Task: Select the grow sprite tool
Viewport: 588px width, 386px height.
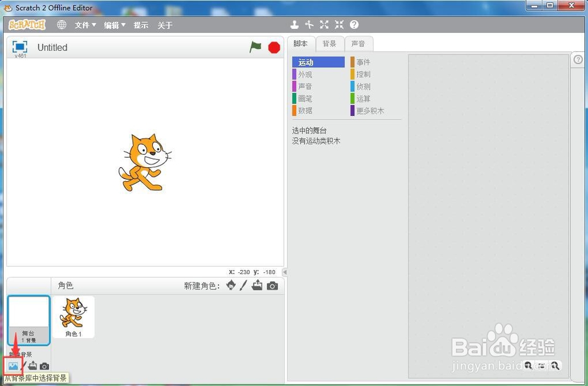Action: tap(324, 25)
